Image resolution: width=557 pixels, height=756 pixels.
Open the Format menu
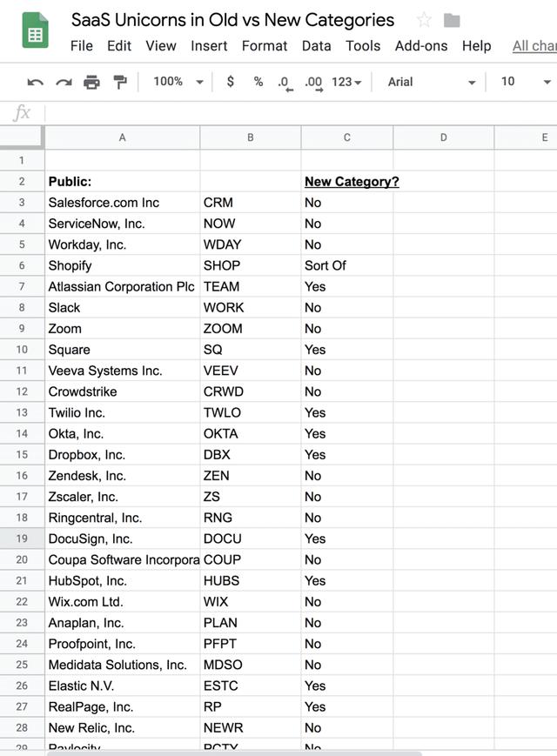265,46
